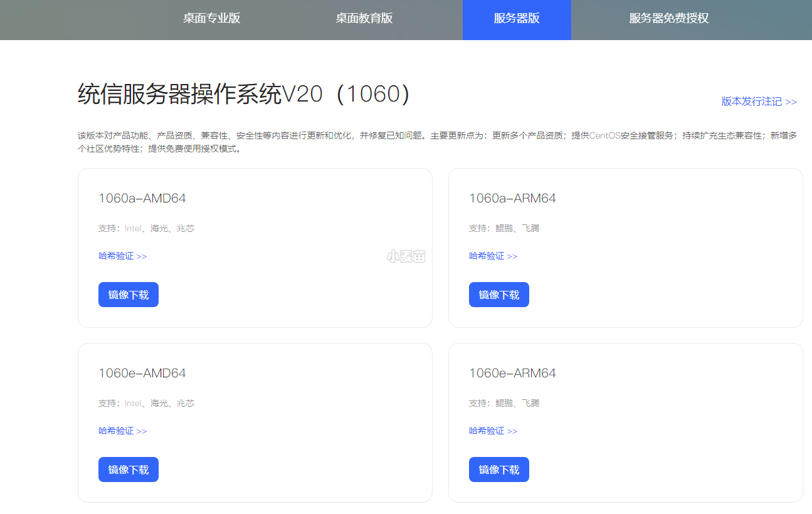Click the CentOS word in the description
This screenshot has width=812, height=514.
coord(604,135)
